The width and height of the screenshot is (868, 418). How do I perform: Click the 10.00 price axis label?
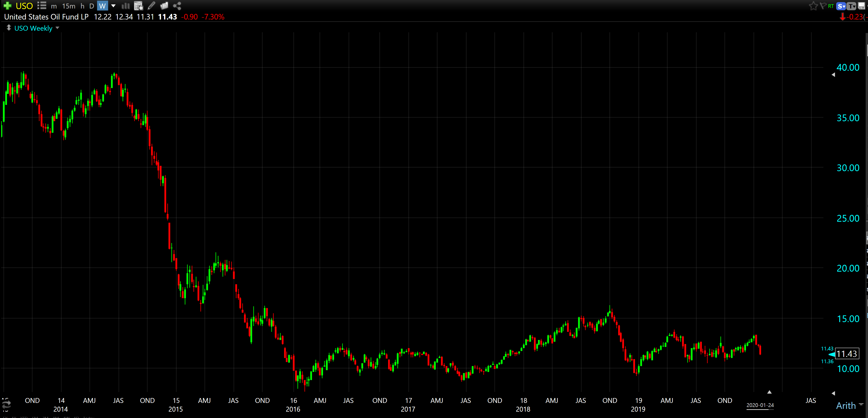[848, 369]
